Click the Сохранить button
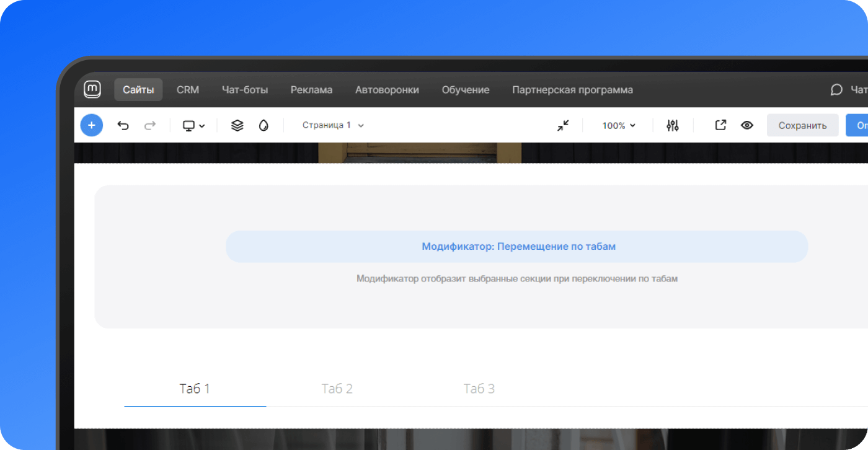 [802, 125]
